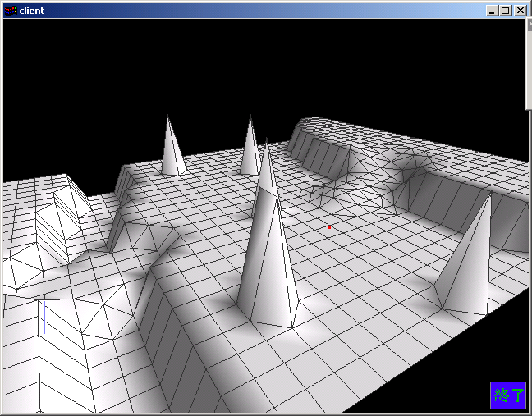Click the client window app icon
This screenshot has height=416, width=532.
[x=11, y=11]
